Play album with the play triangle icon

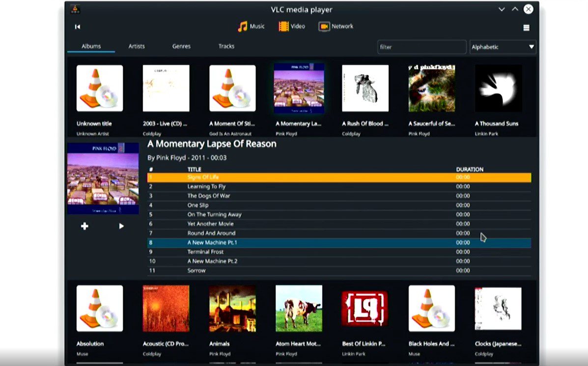point(121,226)
